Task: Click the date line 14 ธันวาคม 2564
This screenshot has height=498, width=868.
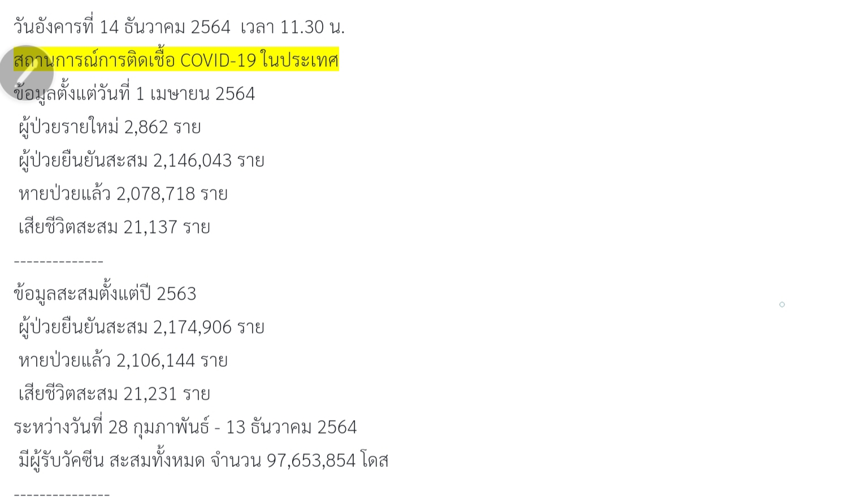Action: coord(179,27)
